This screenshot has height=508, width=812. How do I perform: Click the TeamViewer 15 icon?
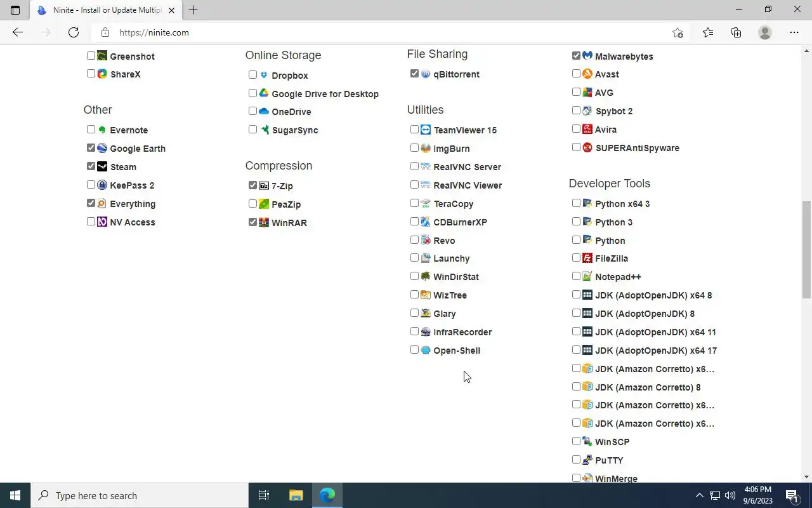pos(426,130)
